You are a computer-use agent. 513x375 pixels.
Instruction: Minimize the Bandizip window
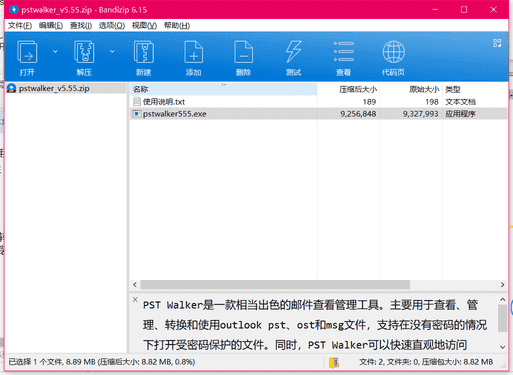[x=435, y=10]
